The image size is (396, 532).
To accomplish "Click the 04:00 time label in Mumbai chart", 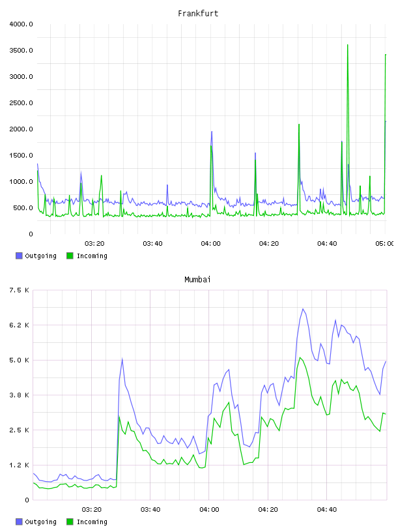I will [x=209, y=510].
